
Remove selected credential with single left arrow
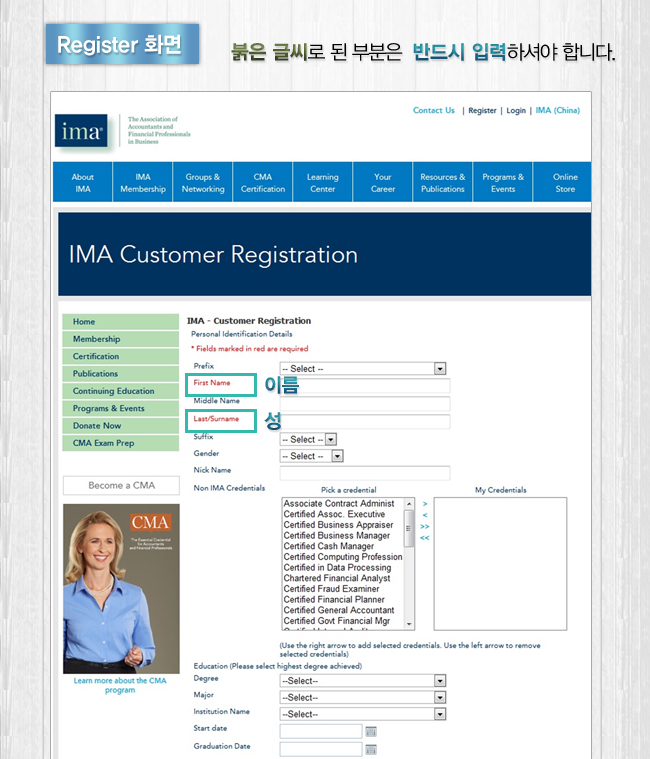coord(425,515)
